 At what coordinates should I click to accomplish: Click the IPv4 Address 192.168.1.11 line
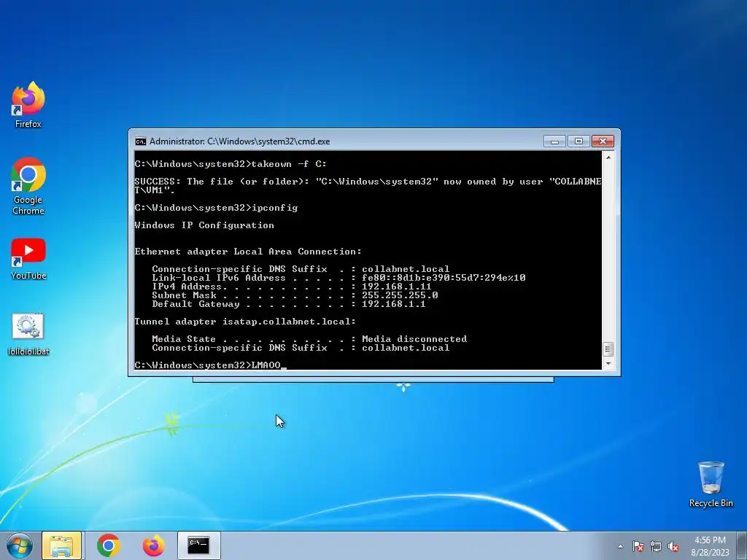coord(292,287)
